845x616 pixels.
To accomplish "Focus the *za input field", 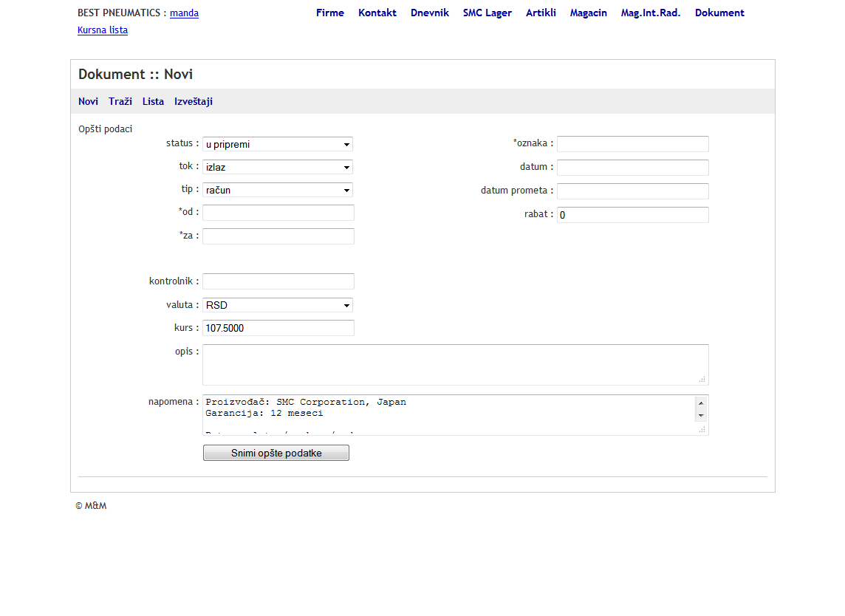I will coord(278,236).
